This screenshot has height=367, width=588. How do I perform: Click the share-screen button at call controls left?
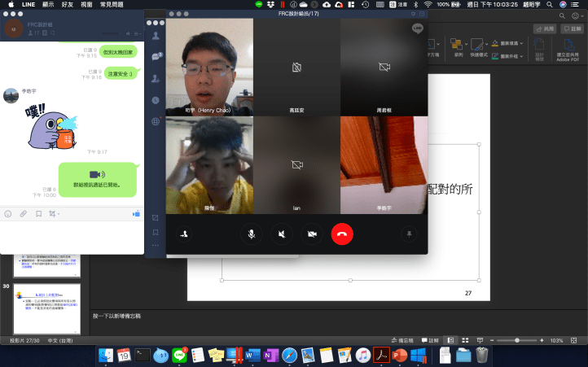coord(184,234)
